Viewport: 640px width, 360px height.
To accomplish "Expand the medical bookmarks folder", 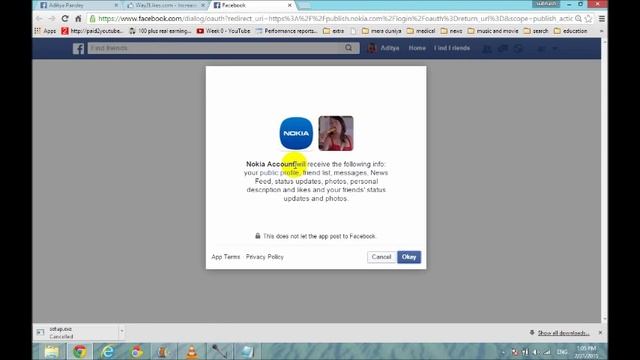I will (421, 31).
